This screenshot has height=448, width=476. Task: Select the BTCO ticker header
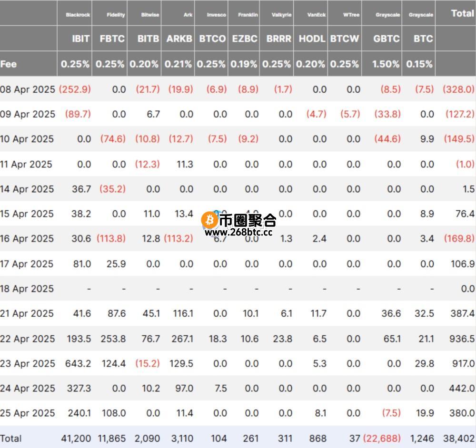coord(212,39)
